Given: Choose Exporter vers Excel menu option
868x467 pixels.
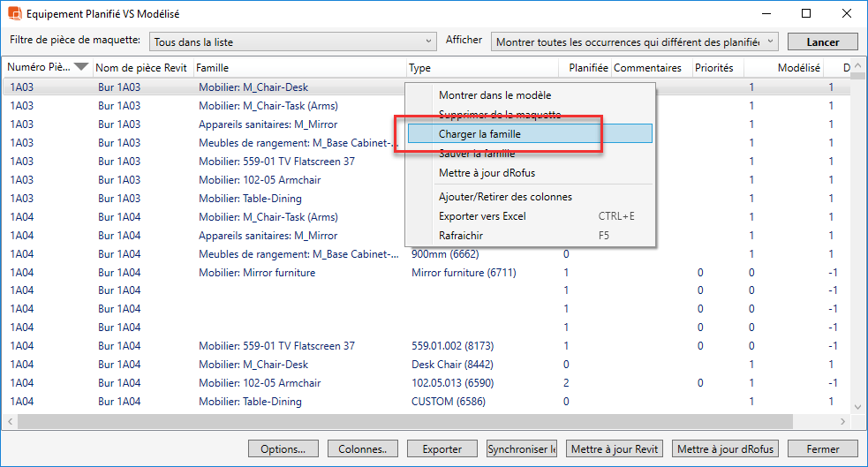Looking at the screenshot, I should click(482, 216).
